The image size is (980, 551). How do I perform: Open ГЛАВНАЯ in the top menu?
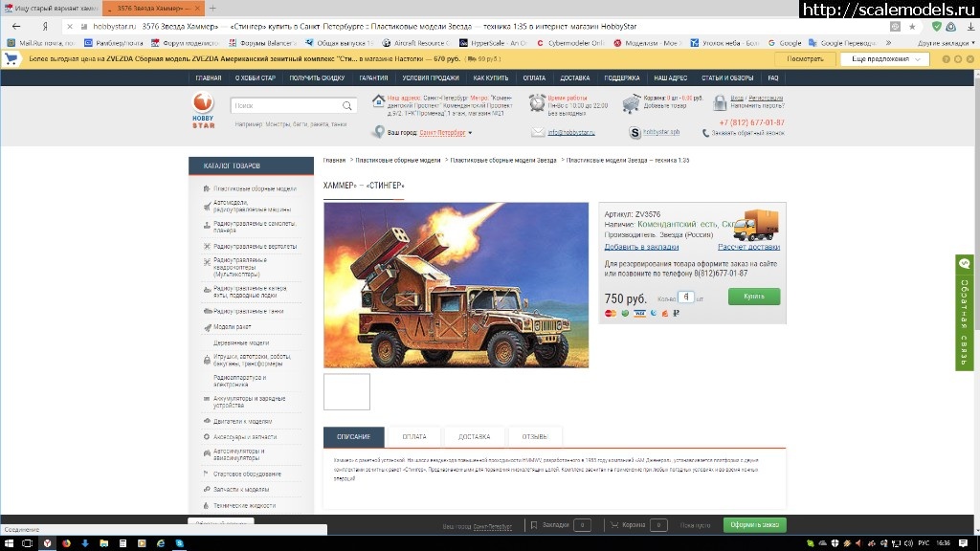[208, 78]
